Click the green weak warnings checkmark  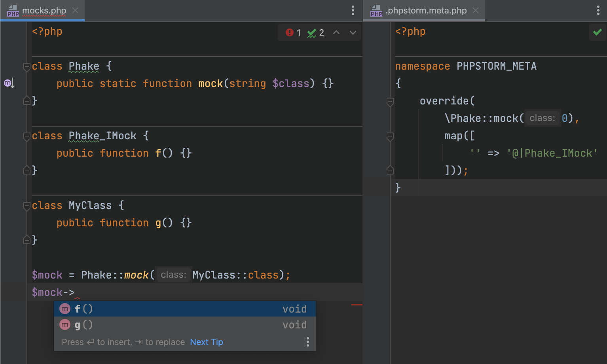click(x=312, y=33)
